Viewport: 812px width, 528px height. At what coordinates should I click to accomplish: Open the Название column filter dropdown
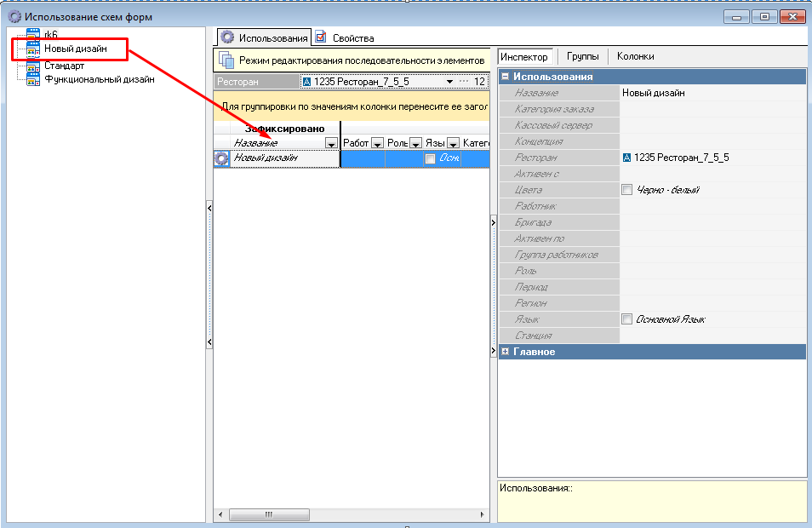click(331, 143)
